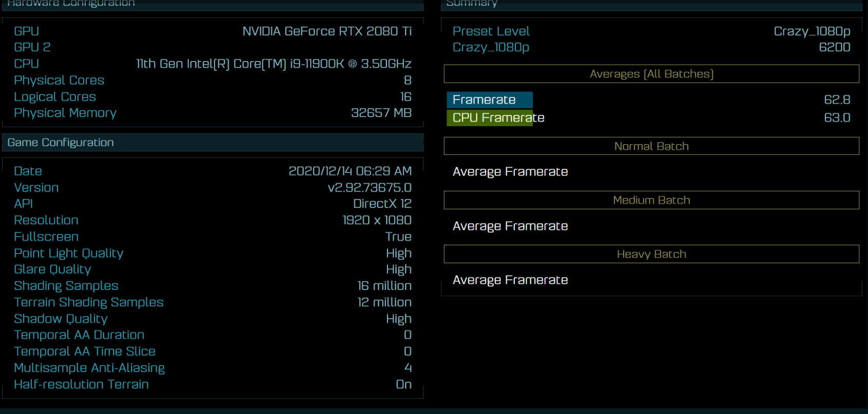Click the 6200 score value

[x=834, y=47]
